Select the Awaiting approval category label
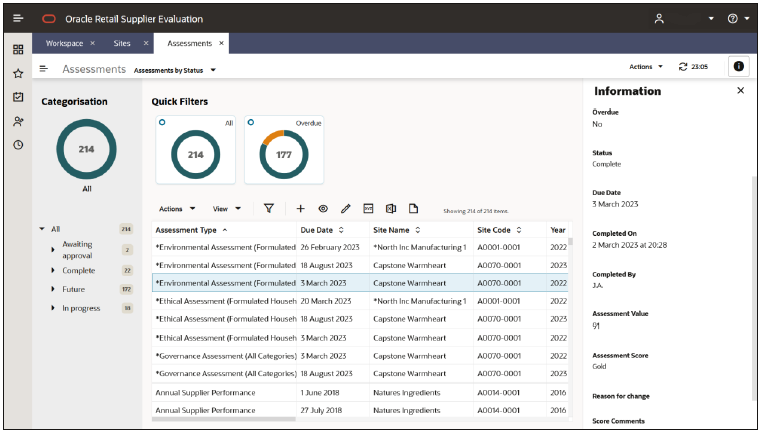The image size is (761, 435). click(x=77, y=250)
